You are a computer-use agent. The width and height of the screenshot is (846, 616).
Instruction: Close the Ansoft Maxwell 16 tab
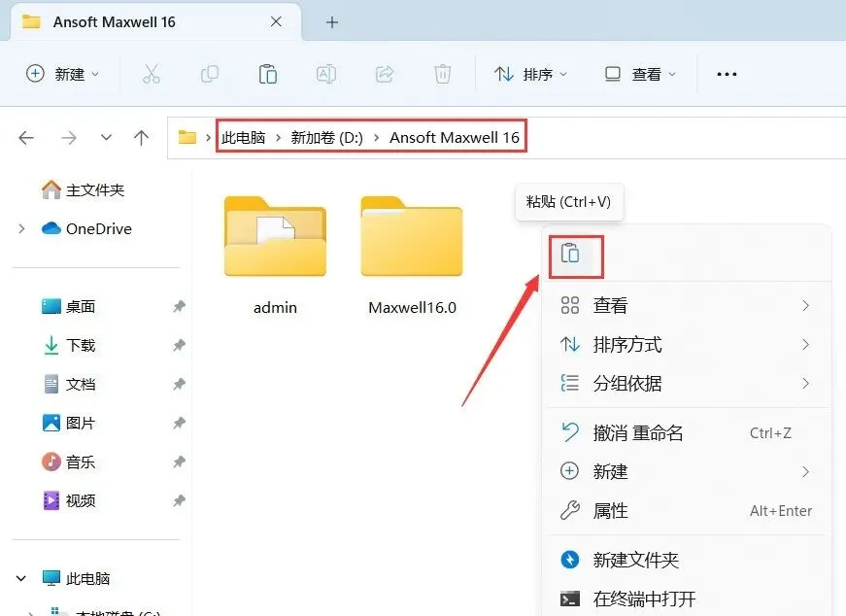click(x=276, y=22)
